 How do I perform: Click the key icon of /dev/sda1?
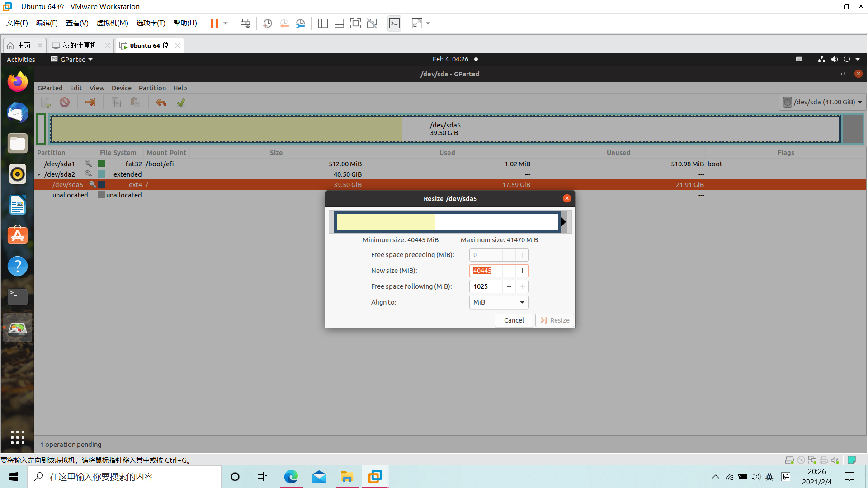pyautogui.click(x=89, y=164)
